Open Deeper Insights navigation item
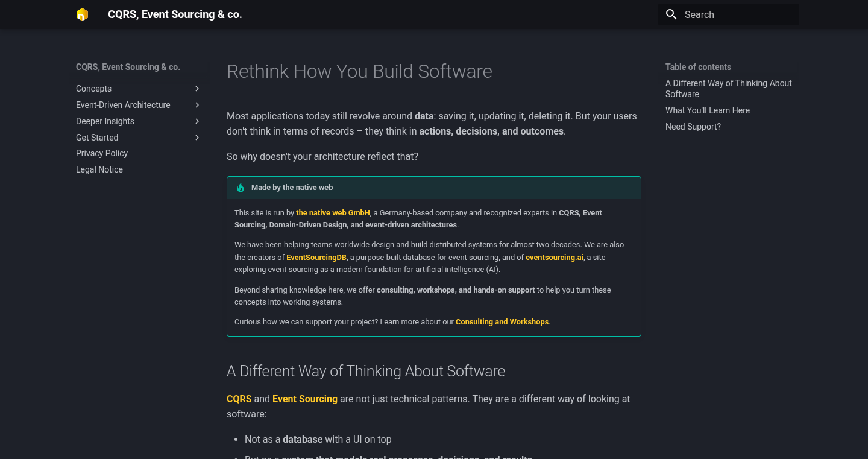 [x=105, y=121]
